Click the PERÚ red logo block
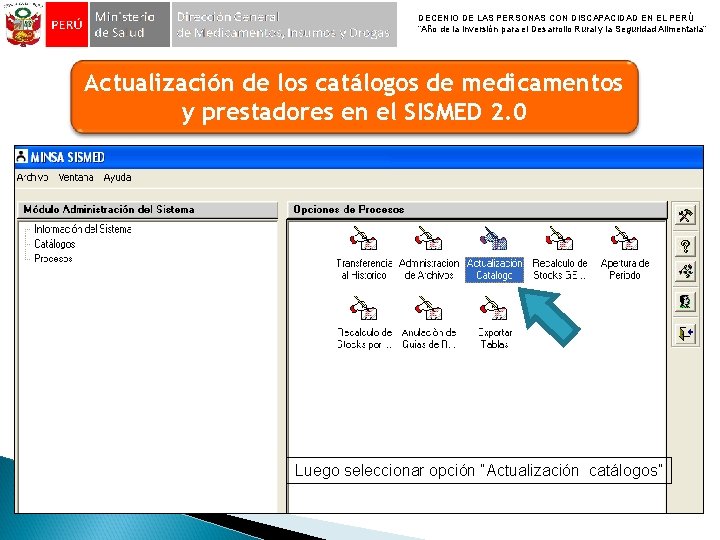Screen dimensions: 720x540 tap(67, 24)
